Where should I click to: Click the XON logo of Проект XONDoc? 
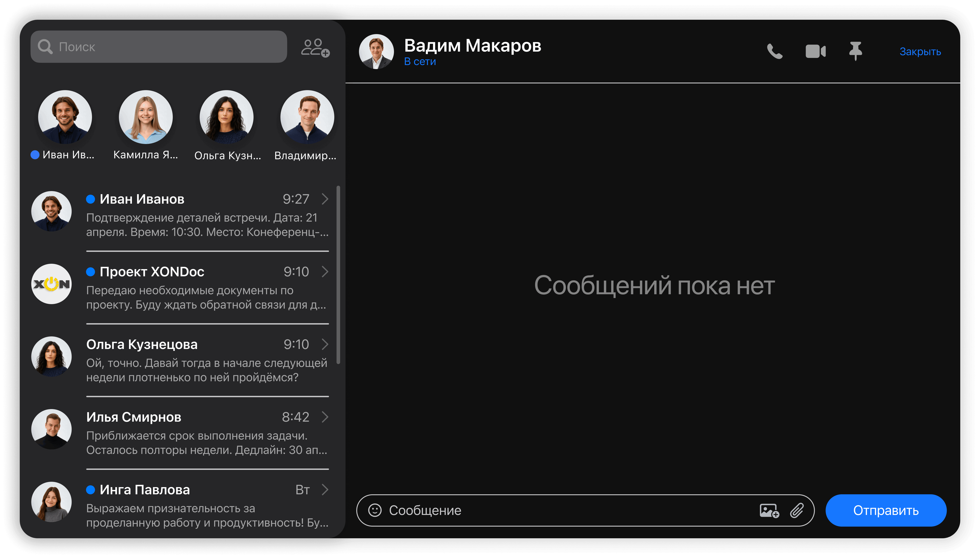pyautogui.click(x=51, y=284)
